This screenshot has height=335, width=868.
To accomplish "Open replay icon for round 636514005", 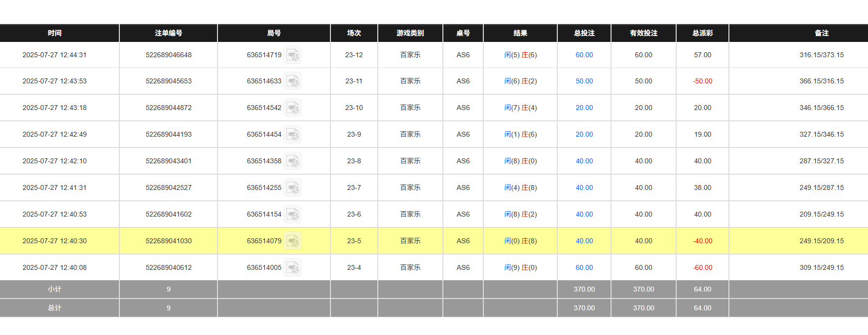I will (292, 267).
